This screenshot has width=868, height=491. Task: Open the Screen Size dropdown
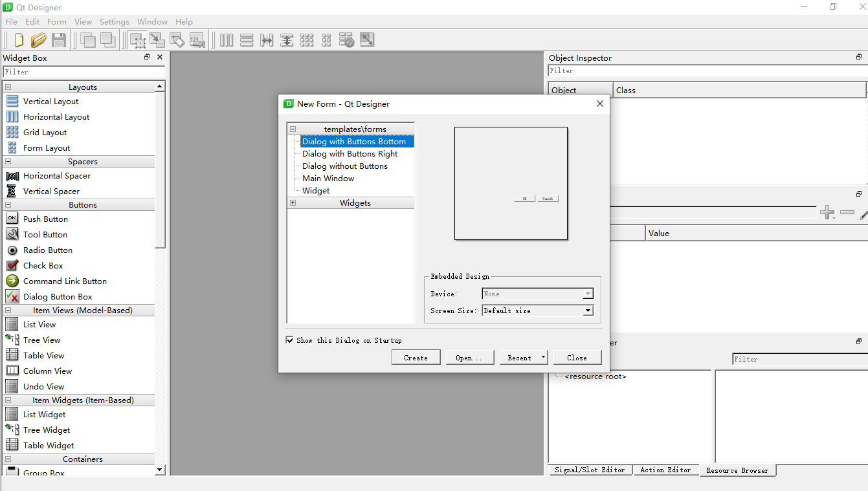click(x=588, y=310)
